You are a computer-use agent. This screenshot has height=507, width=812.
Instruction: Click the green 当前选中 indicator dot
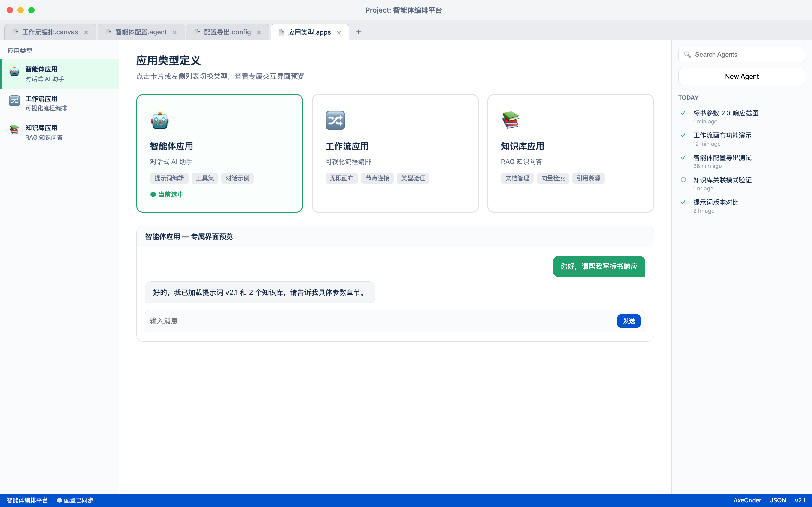153,195
